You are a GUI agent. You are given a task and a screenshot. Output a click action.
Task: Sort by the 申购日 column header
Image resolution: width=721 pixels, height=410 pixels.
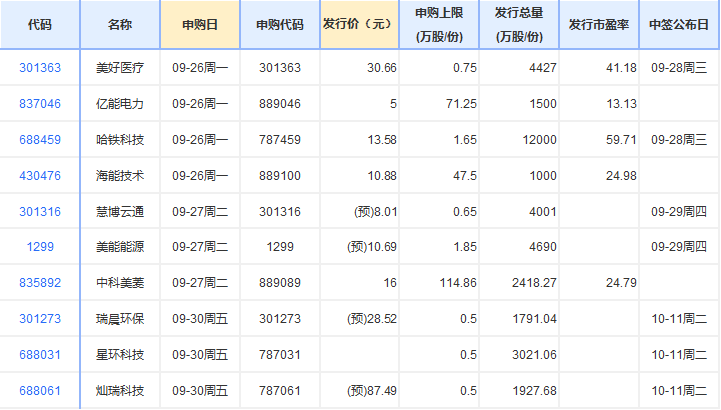200,25
